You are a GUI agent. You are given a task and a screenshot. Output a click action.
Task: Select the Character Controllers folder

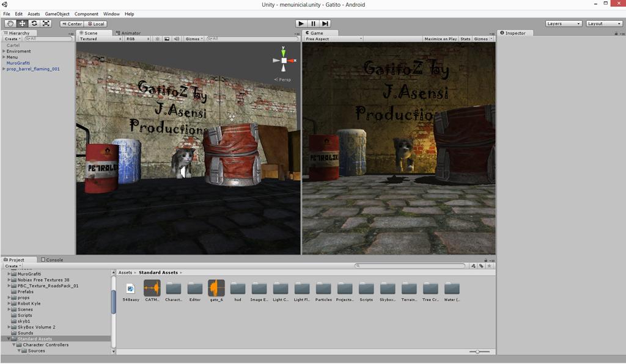(45, 345)
